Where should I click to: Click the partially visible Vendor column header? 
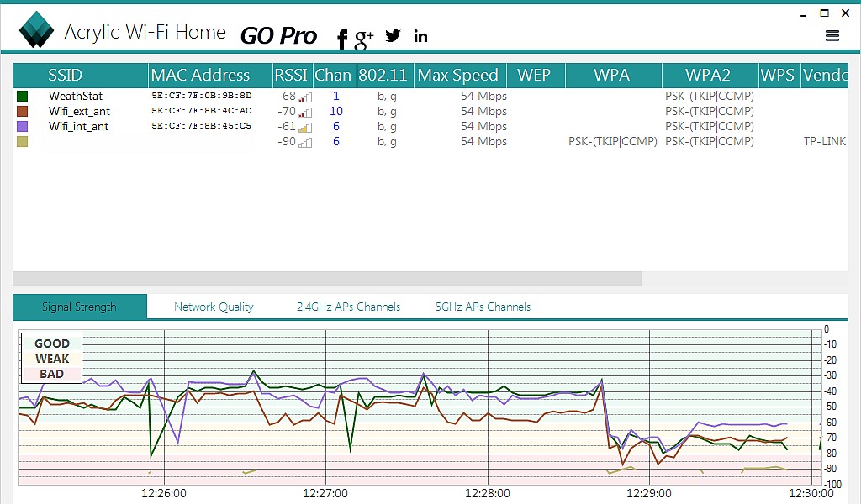[825, 75]
